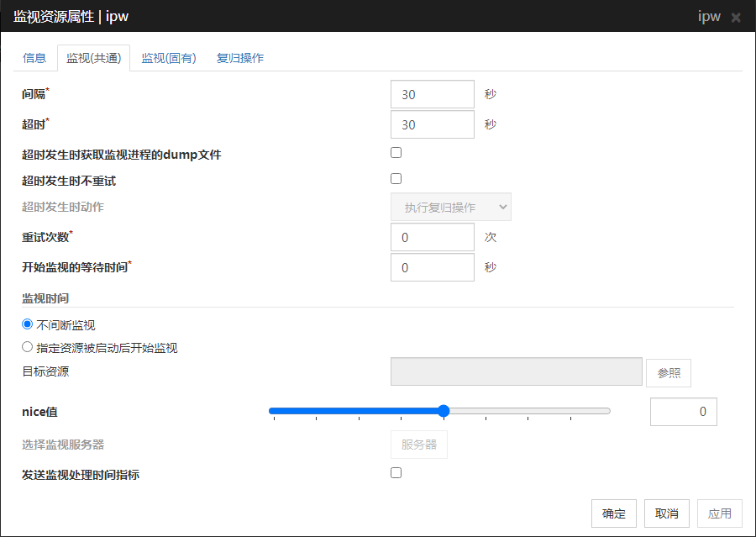Focus the 超时 seconds input field
Screen dimensions: 756x537
pyautogui.click(x=433, y=124)
